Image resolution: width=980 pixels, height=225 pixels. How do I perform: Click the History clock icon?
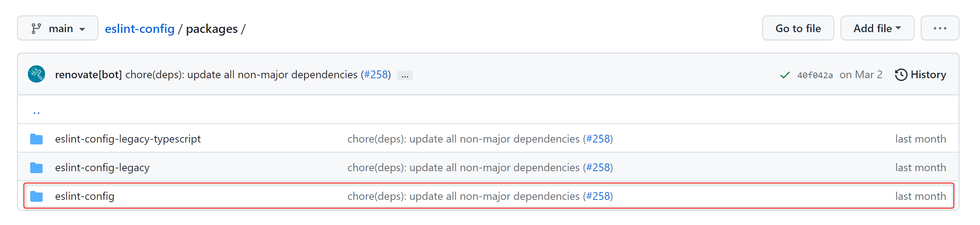[901, 74]
